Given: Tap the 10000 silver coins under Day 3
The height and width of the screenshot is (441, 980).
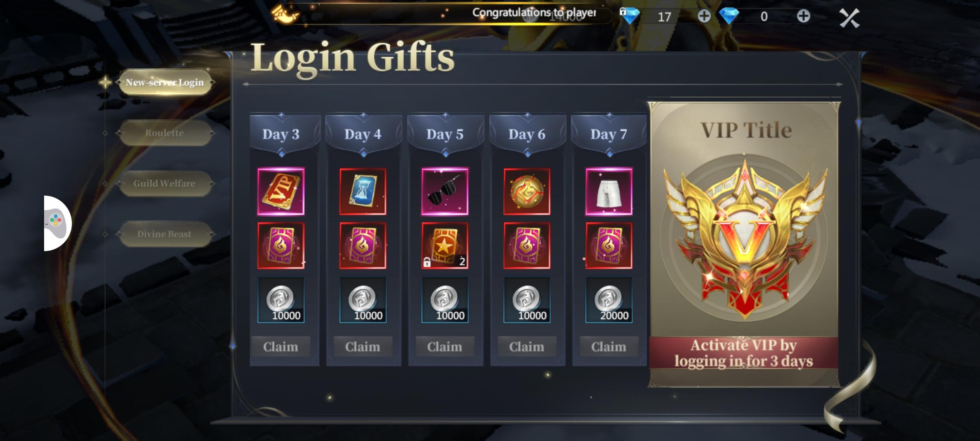Looking at the screenshot, I should coord(281,300).
